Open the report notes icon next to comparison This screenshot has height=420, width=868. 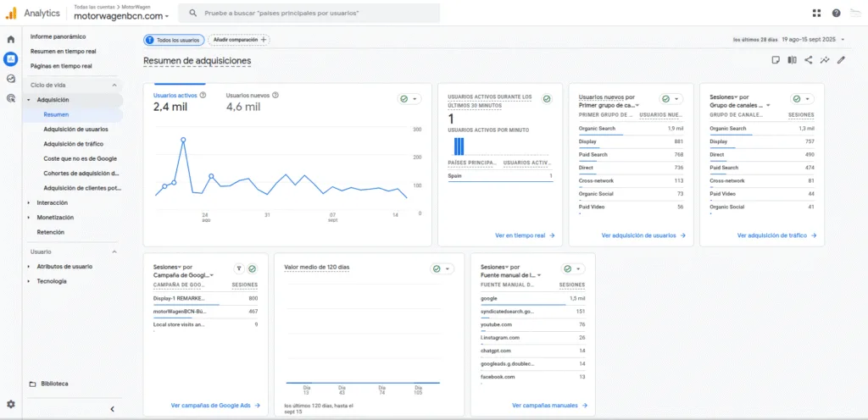tap(776, 60)
